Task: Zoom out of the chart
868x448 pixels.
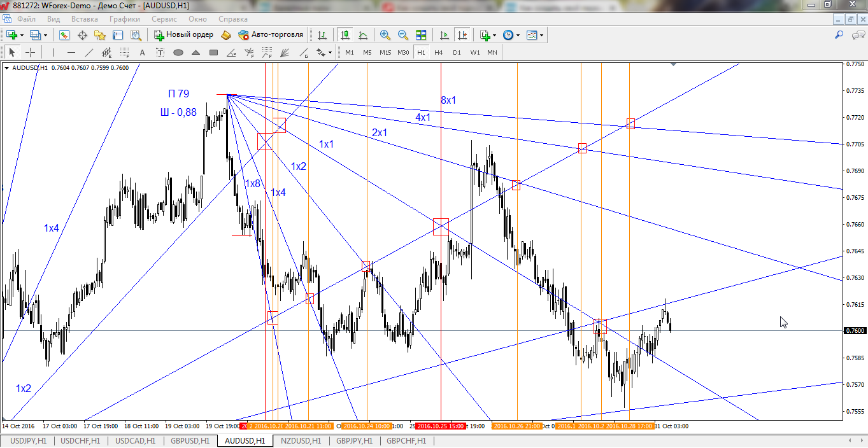Action: coord(403,35)
